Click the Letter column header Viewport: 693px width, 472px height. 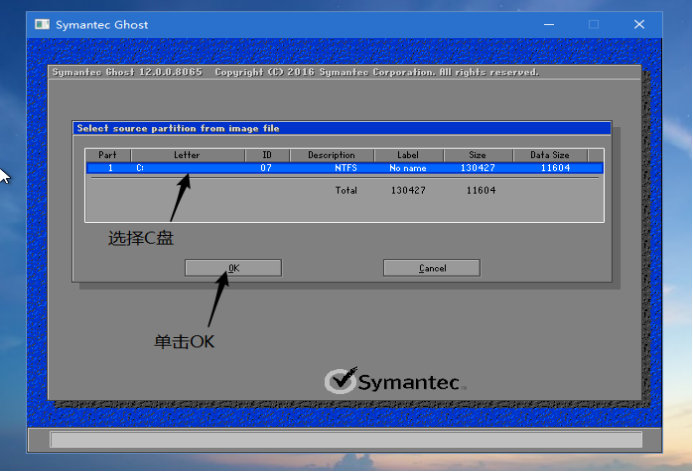187,155
